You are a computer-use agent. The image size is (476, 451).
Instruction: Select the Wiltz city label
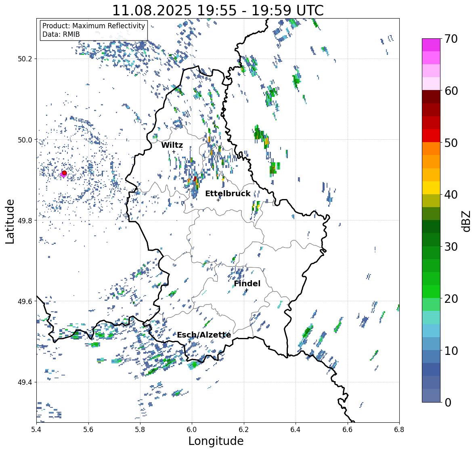(172, 145)
